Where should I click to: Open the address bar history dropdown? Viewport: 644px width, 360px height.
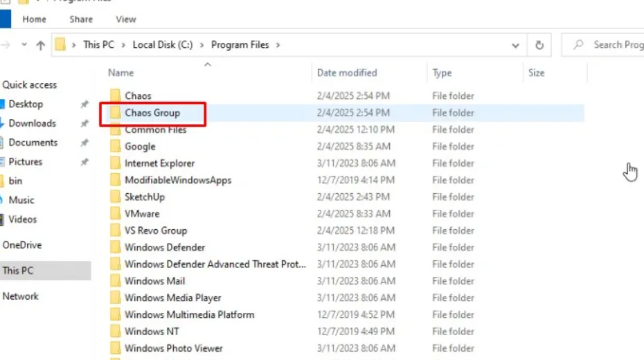[x=515, y=46]
